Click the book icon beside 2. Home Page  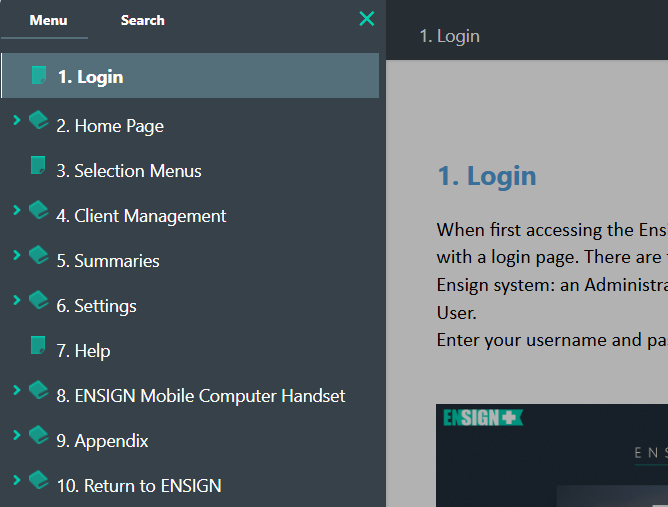39,121
